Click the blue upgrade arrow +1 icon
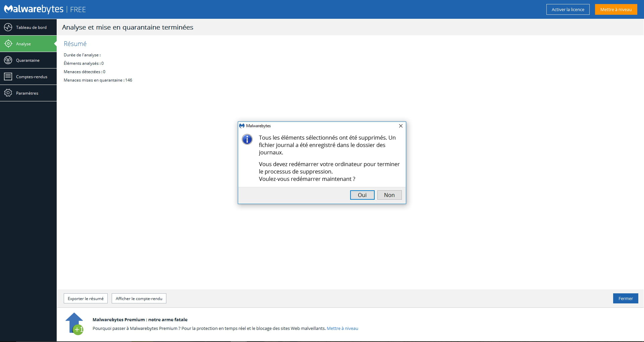 (x=74, y=324)
